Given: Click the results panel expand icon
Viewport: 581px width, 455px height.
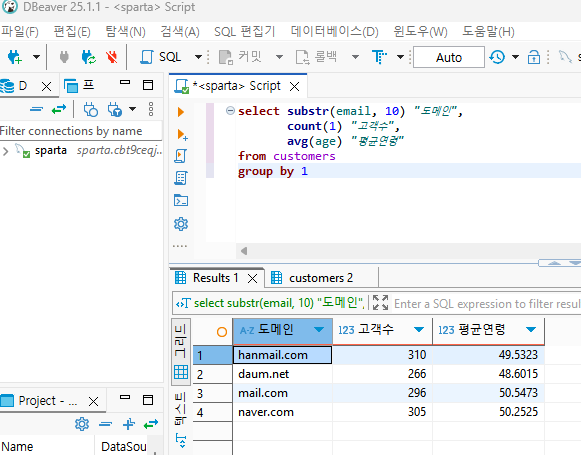Looking at the screenshot, I should click(381, 303).
